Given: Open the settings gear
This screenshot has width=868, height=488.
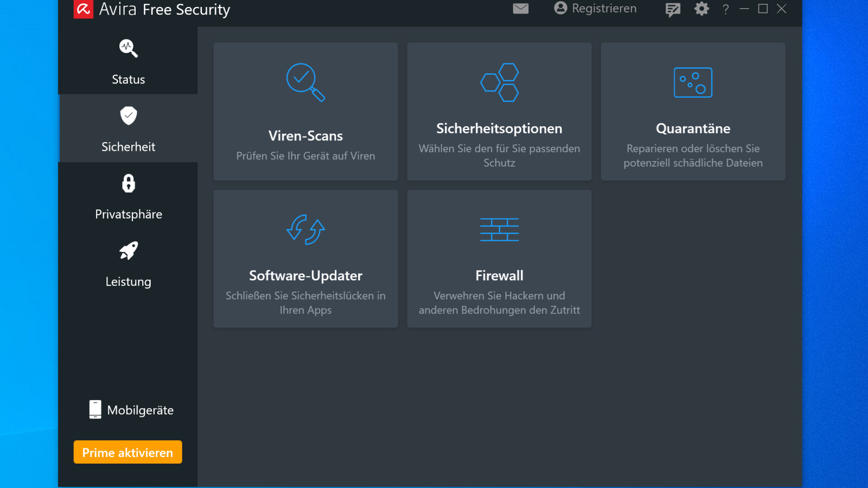Looking at the screenshot, I should [701, 9].
